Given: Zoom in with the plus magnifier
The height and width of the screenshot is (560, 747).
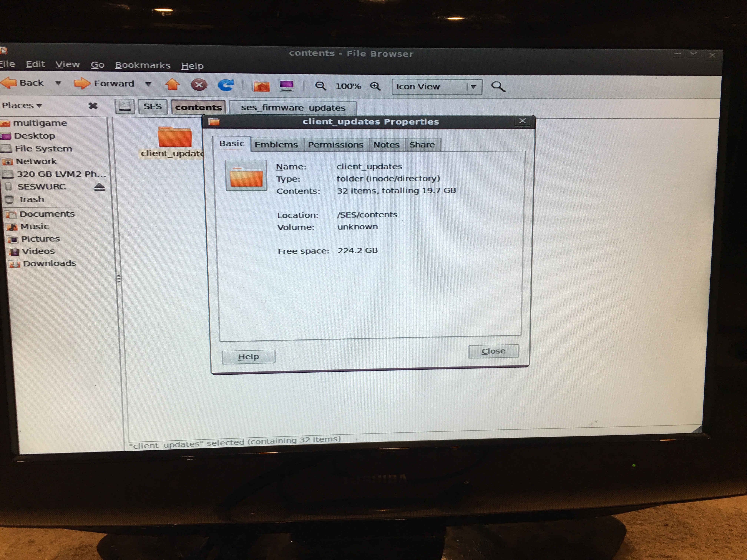Looking at the screenshot, I should [x=375, y=86].
